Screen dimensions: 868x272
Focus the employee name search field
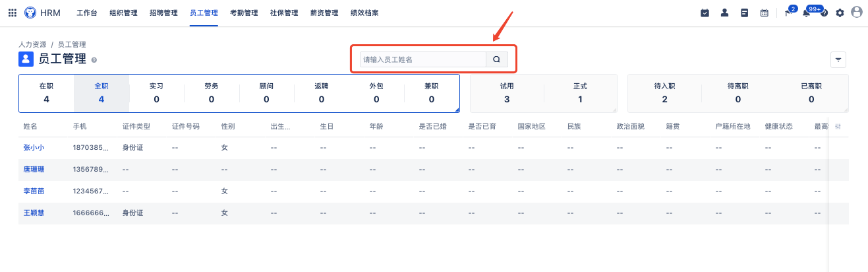pos(423,59)
